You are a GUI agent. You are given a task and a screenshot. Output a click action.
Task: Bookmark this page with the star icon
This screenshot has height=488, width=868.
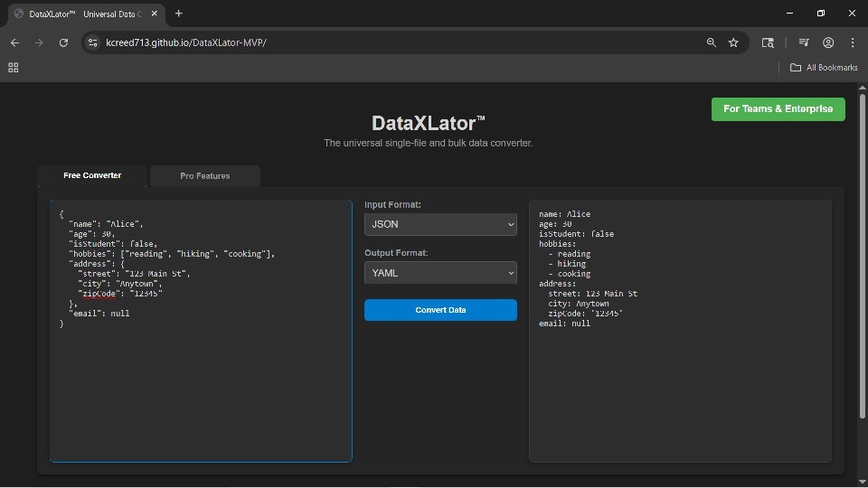[733, 42]
